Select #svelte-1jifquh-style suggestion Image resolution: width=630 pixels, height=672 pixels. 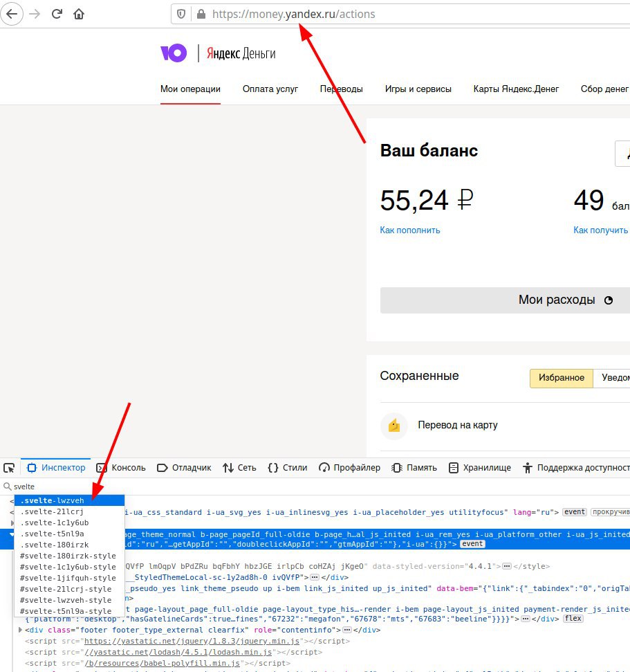(x=70, y=579)
